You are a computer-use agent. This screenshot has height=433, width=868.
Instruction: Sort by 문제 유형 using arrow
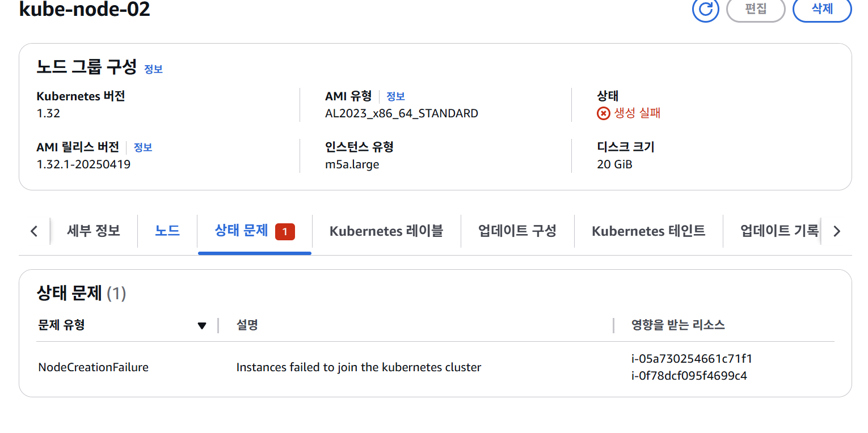pyautogui.click(x=201, y=325)
